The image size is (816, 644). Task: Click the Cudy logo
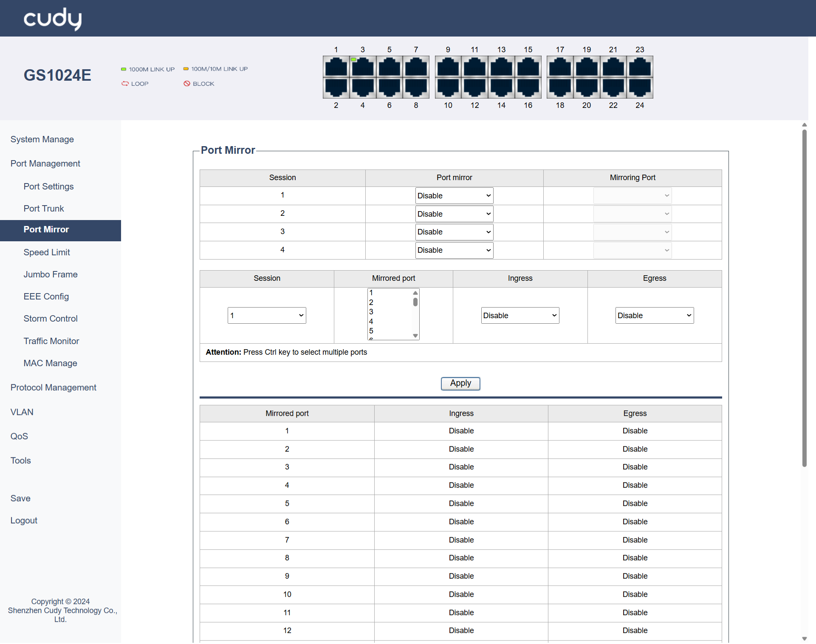53,19
